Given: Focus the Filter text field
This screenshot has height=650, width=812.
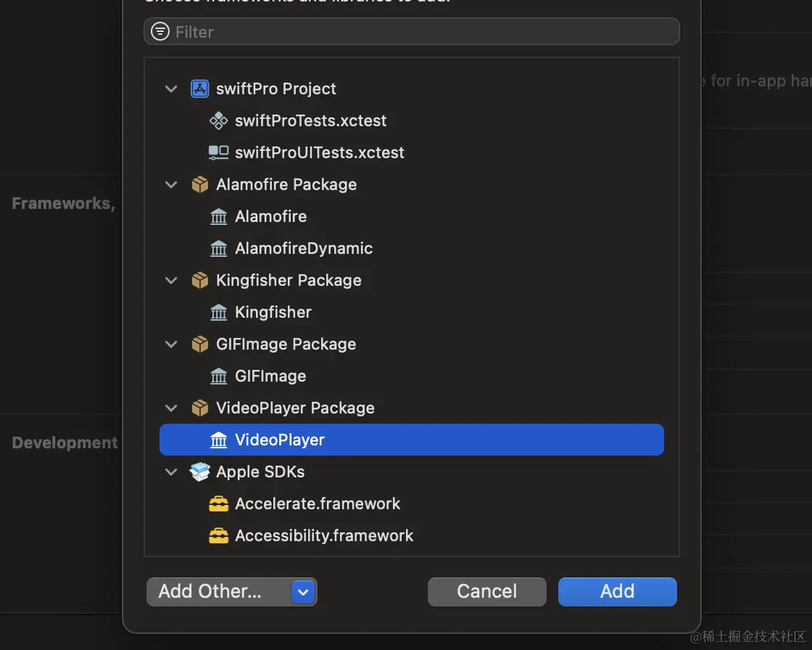Looking at the screenshot, I should click(x=420, y=32).
